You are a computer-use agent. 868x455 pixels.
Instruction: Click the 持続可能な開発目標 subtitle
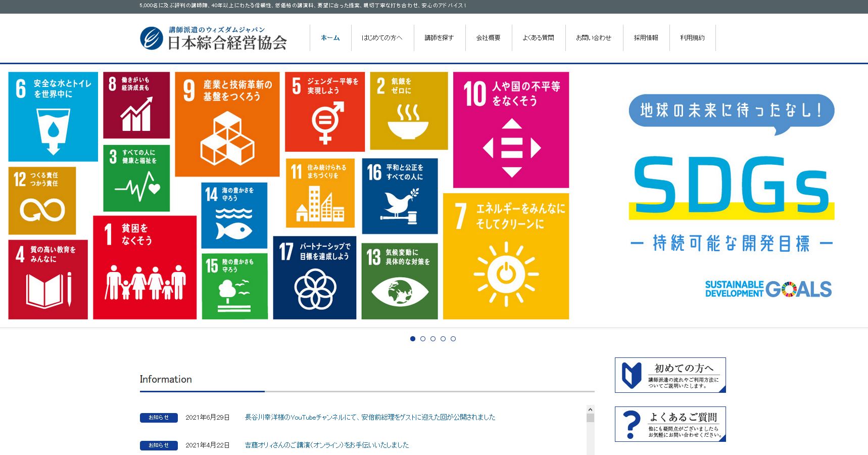pos(732,243)
